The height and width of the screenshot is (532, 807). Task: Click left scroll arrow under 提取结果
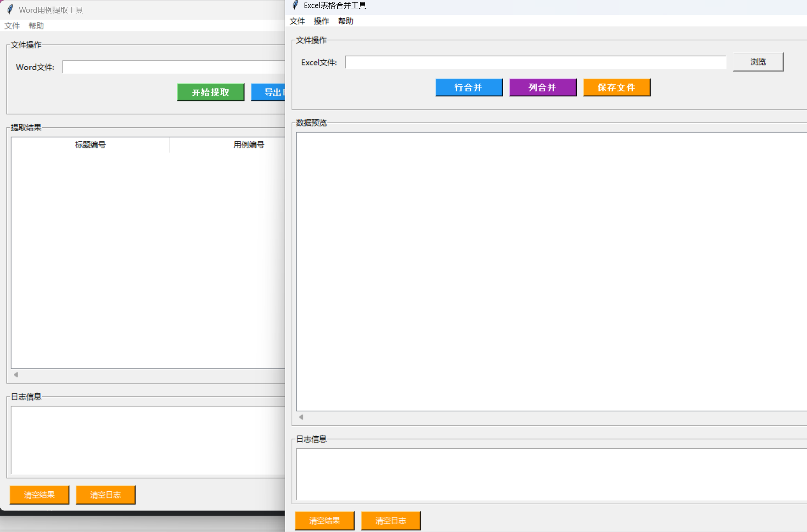(16, 375)
